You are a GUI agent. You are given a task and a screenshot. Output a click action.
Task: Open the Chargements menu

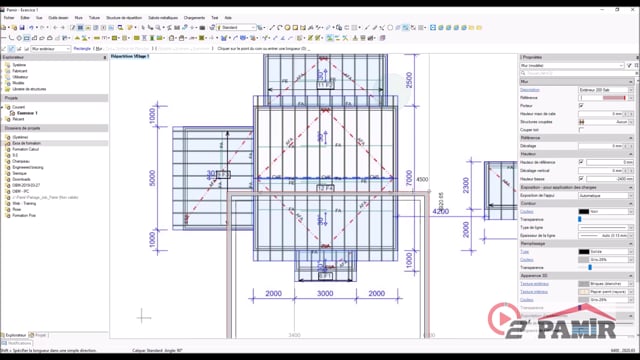(194, 18)
